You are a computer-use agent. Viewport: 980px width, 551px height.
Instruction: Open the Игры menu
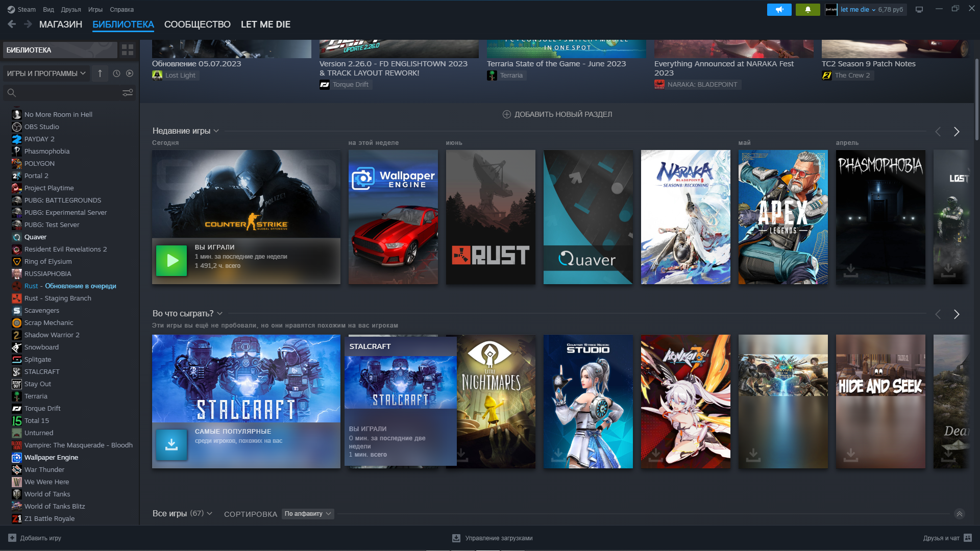pos(95,10)
